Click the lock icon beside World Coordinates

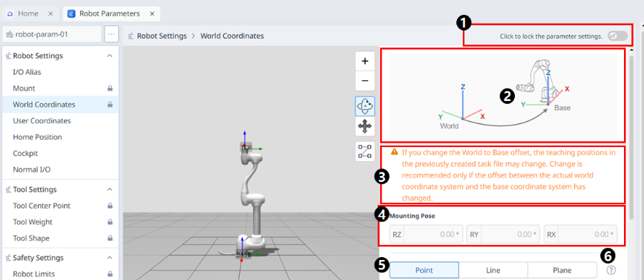(x=110, y=105)
